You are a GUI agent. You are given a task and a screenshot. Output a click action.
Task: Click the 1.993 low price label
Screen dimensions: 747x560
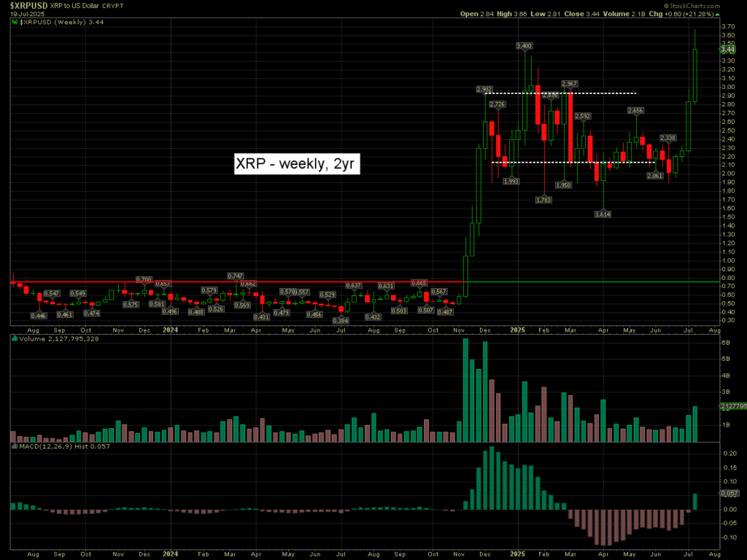tap(511, 182)
